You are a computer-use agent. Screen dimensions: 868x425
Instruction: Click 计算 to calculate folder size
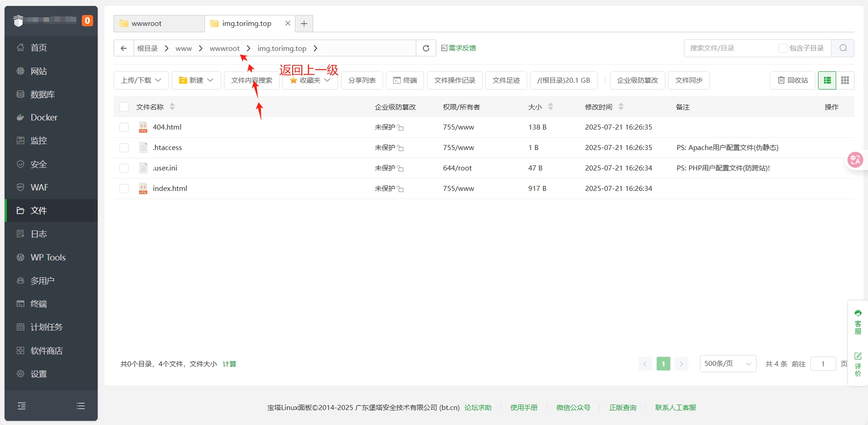pyautogui.click(x=229, y=364)
